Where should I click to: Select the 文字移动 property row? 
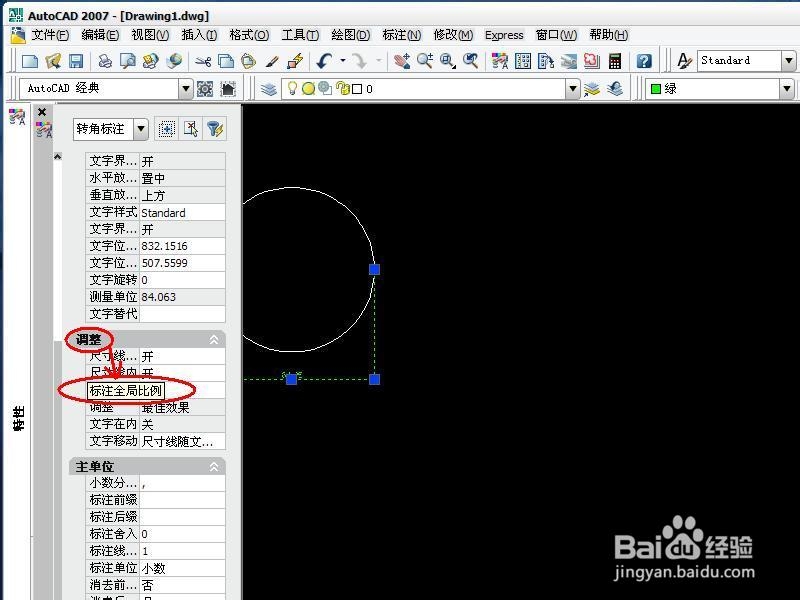pos(156,441)
